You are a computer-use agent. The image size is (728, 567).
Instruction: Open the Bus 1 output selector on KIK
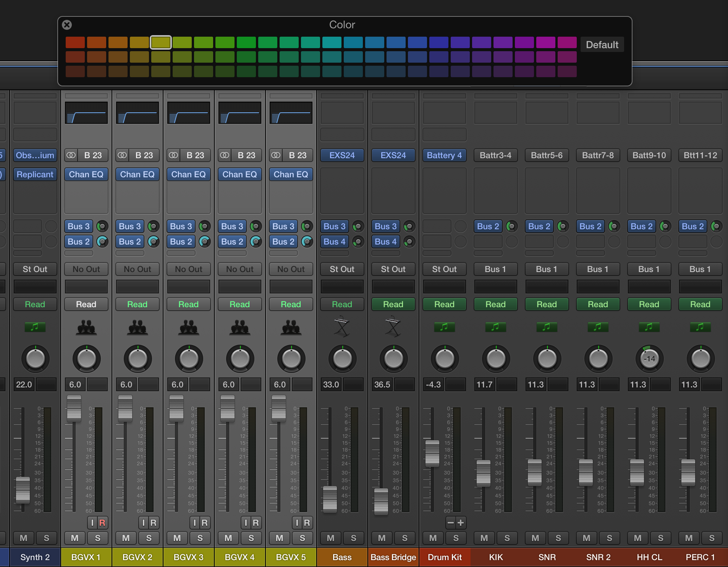tap(495, 269)
